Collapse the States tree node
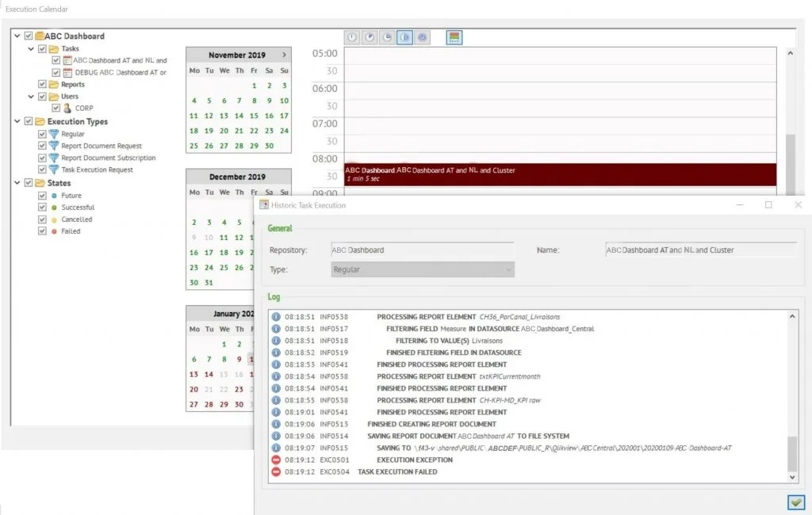Screen dimensions: 812x515 pyautogui.click(x=17, y=183)
